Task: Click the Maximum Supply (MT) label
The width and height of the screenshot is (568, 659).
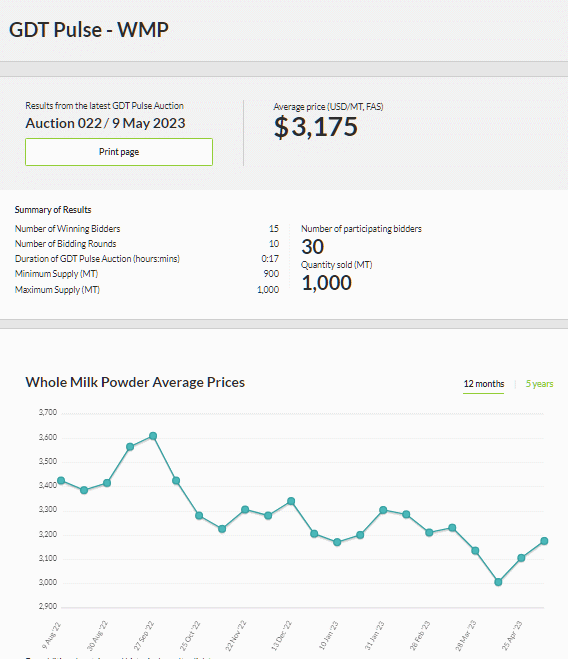Action: point(57,290)
